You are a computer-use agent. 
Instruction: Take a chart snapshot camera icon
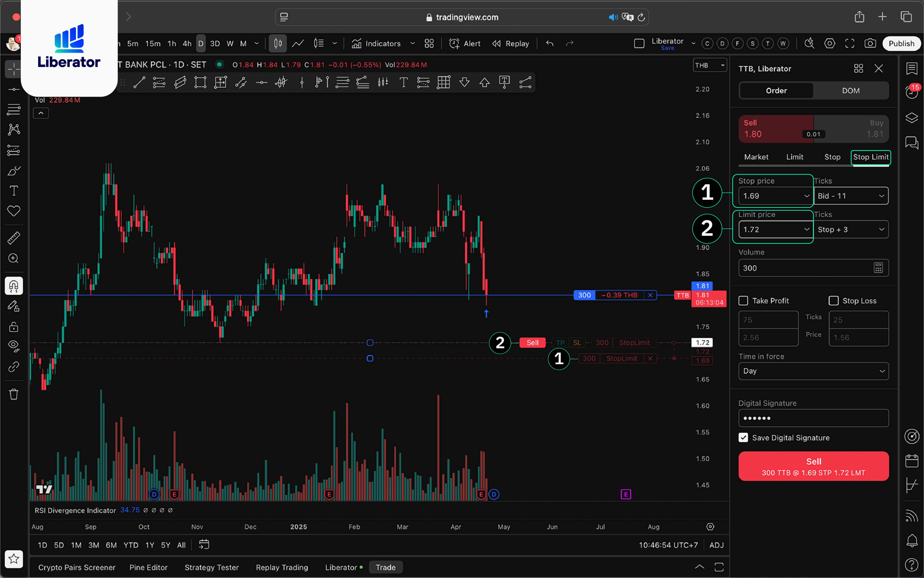(x=870, y=44)
